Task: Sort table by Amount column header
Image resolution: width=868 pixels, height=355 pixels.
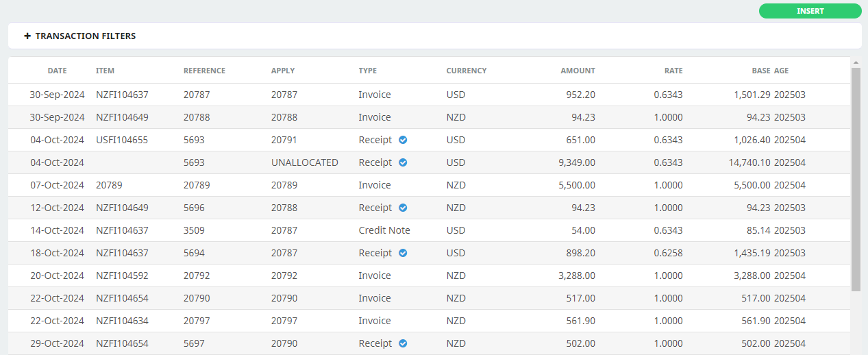Action: coord(578,71)
